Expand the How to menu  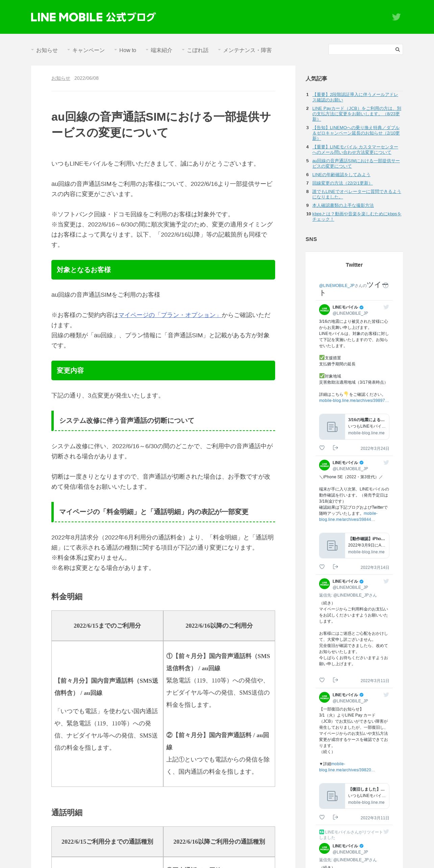point(125,50)
